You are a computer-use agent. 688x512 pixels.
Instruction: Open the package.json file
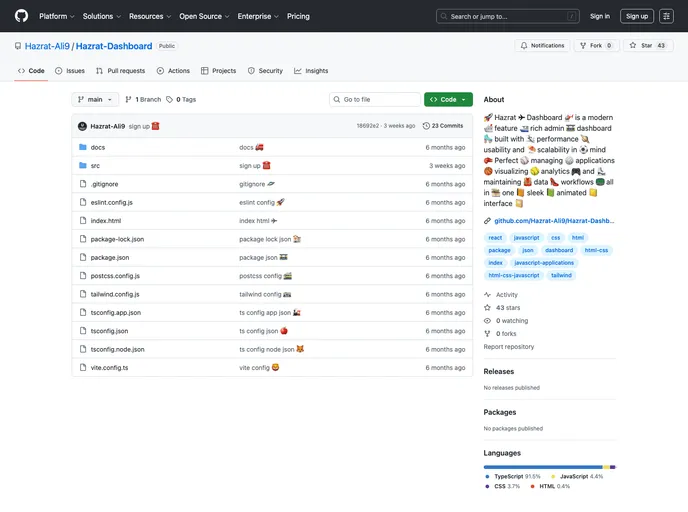pyautogui.click(x=110, y=258)
